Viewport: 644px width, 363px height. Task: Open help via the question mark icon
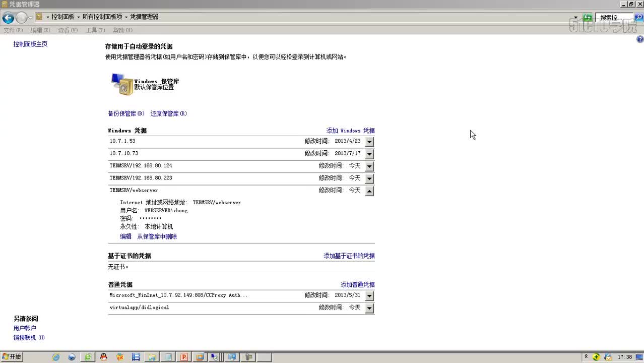click(640, 39)
